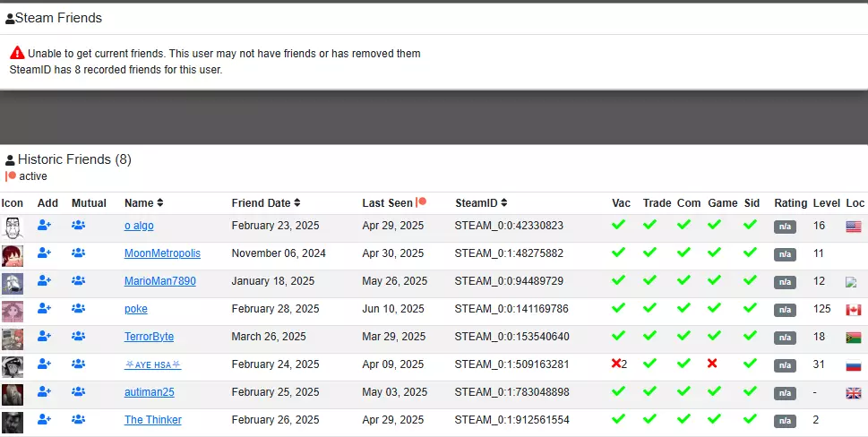868x437 pixels.
Task: Click the Russian flag in level 31 row
Action: pyautogui.click(x=854, y=365)
